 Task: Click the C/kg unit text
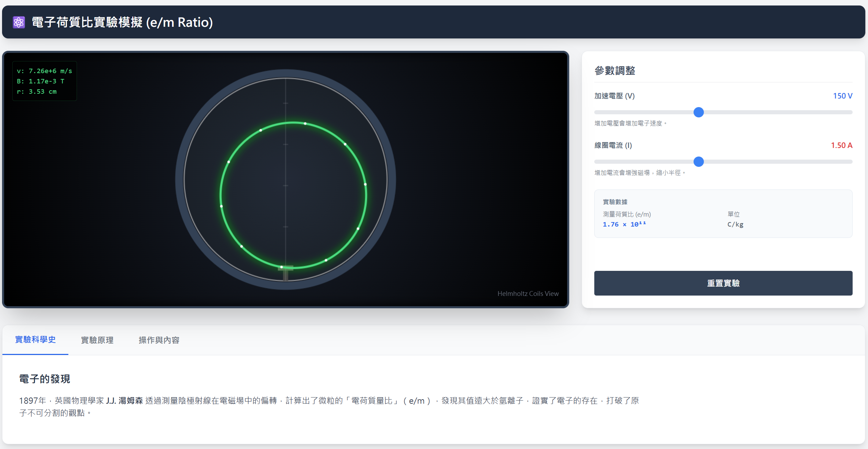coord(735,224)
